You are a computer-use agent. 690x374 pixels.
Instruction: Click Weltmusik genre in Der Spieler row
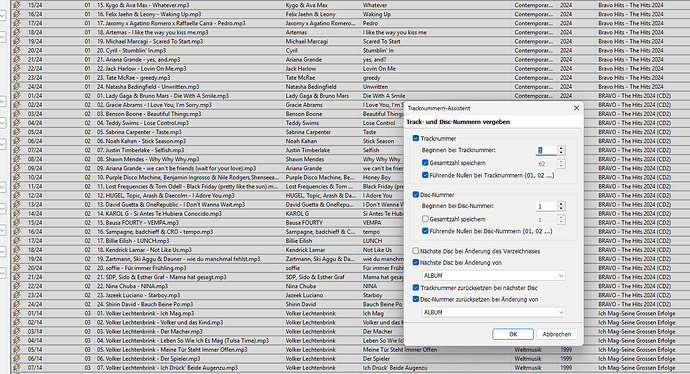(x=528, y=359)
